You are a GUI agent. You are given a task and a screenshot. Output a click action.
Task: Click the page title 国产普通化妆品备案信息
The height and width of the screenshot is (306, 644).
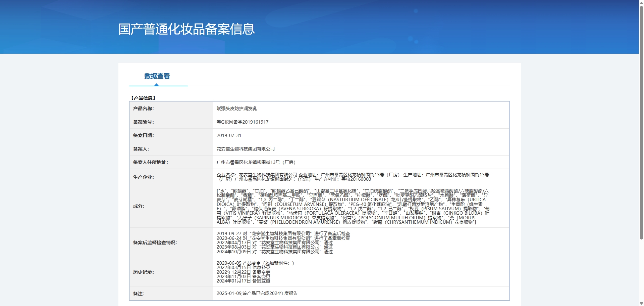(186, 29)
